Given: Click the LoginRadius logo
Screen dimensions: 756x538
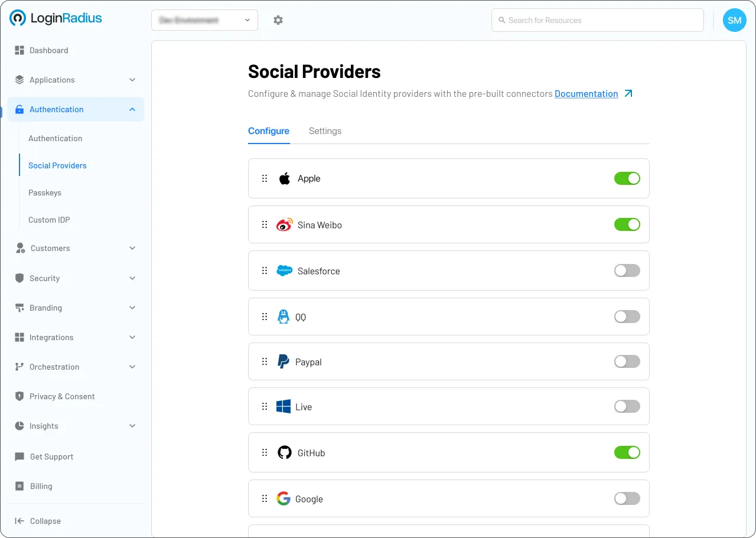Looking at the screenshot, I should tap(56, 18).
